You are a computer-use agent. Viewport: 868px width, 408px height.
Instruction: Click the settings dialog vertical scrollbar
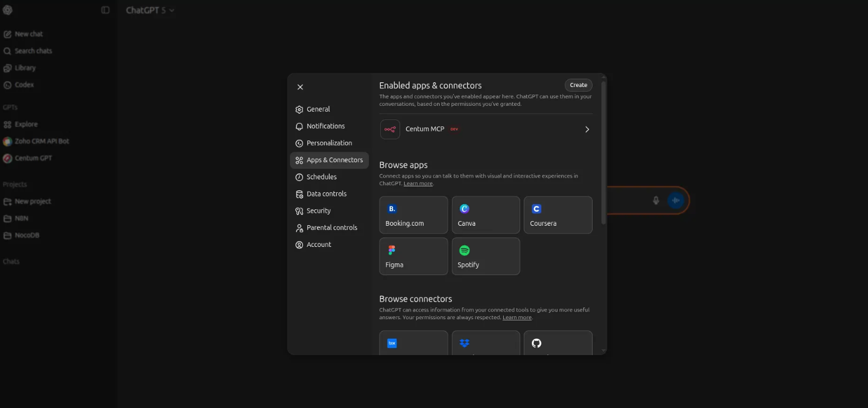(603, 153)
